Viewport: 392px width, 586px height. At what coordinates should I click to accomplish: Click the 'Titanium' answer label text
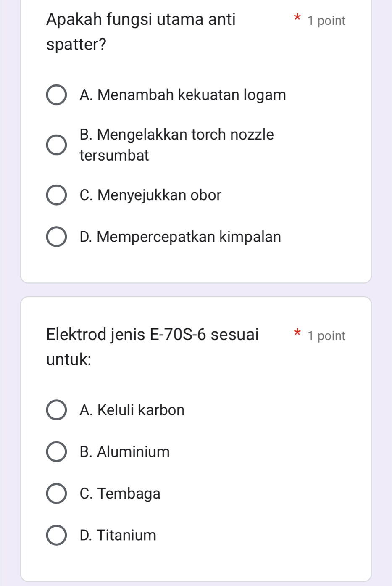pyautogui.click(x=118, y=535)
